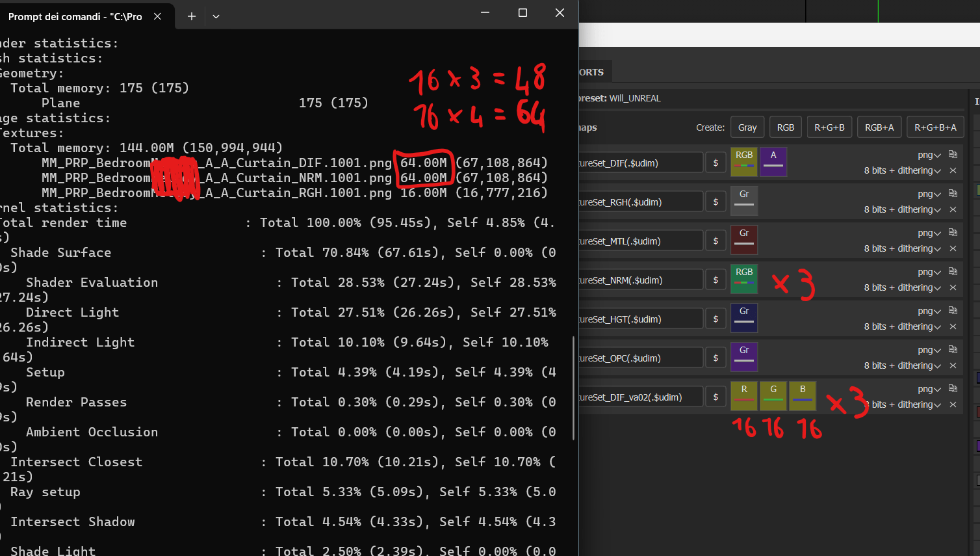980x556 pixels.
Task: Open the $ token menu for NRM
Action: click(716, 280)
